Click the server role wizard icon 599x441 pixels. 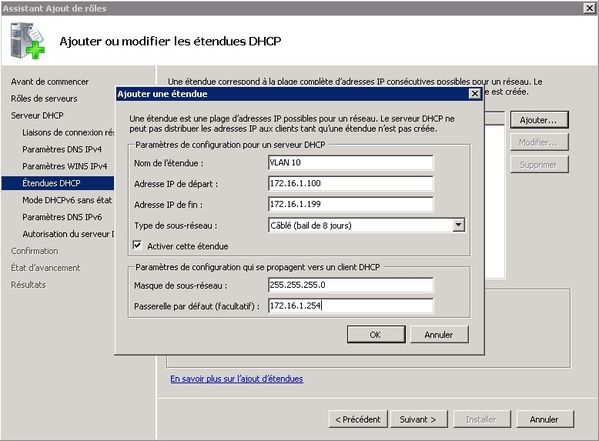[27, 41]
